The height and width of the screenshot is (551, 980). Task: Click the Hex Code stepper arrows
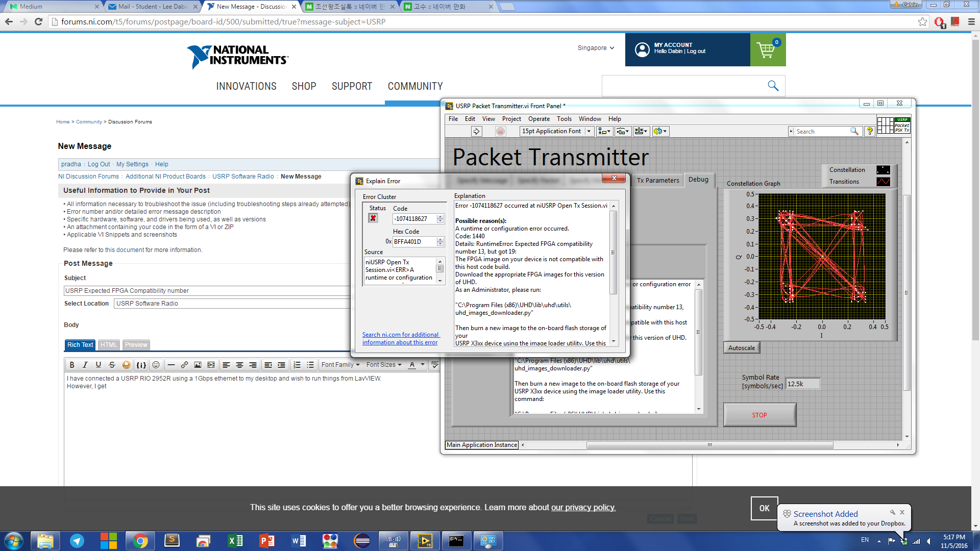pyautogui.click(x=440, y=242)
